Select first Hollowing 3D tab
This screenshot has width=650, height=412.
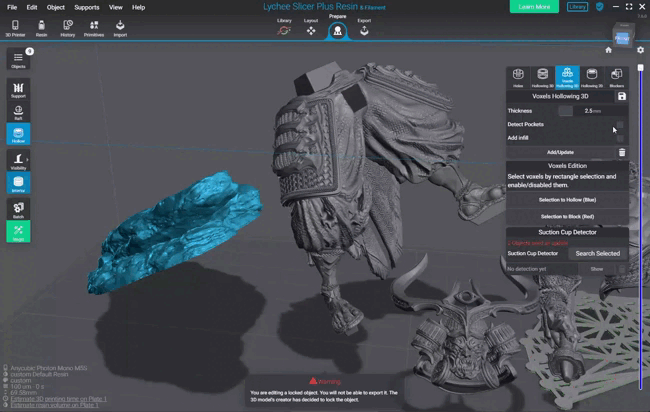tap(543, 78)
